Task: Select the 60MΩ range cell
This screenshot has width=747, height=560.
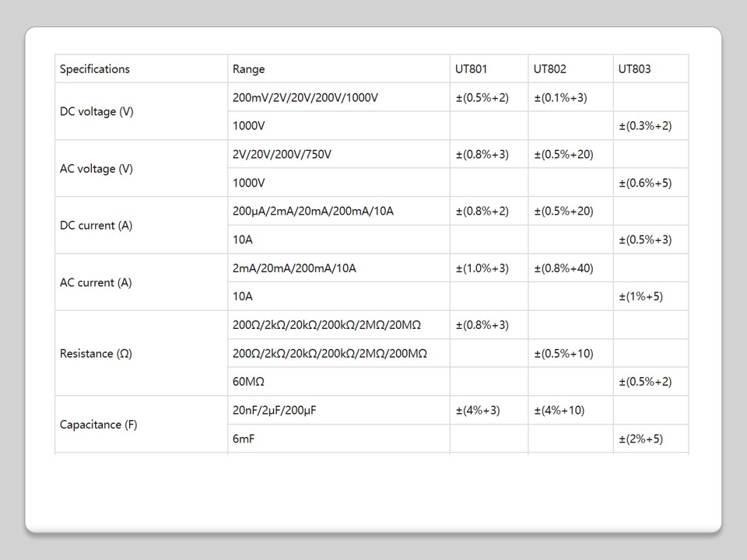Action: pos(249,382)
